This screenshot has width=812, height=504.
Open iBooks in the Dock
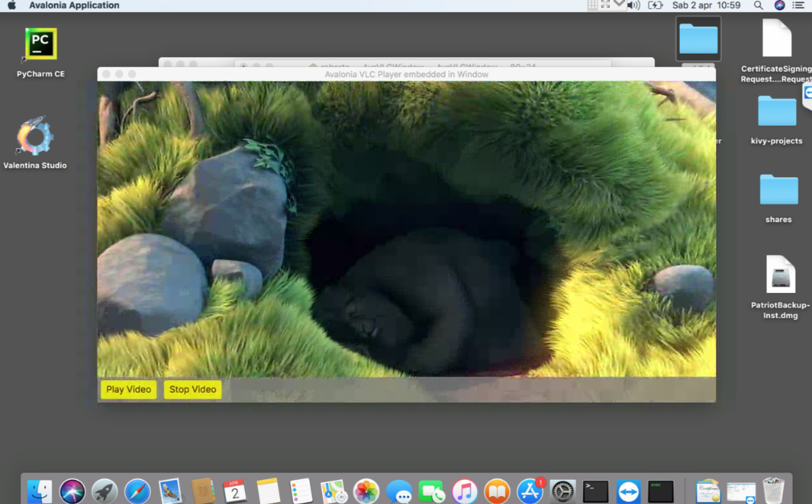click(x=497, y=490)
